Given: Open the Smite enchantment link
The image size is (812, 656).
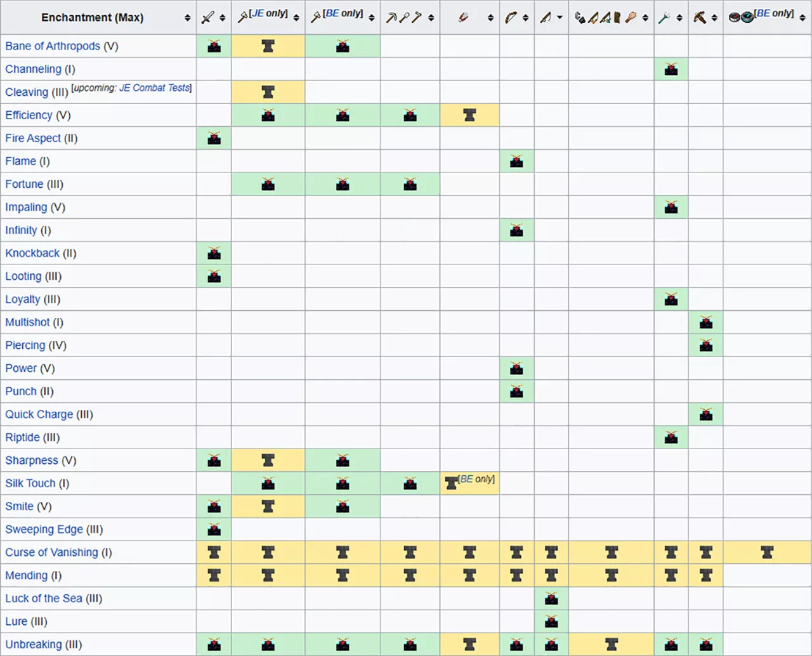Looking at the screenshot, I should click(19, 506).
